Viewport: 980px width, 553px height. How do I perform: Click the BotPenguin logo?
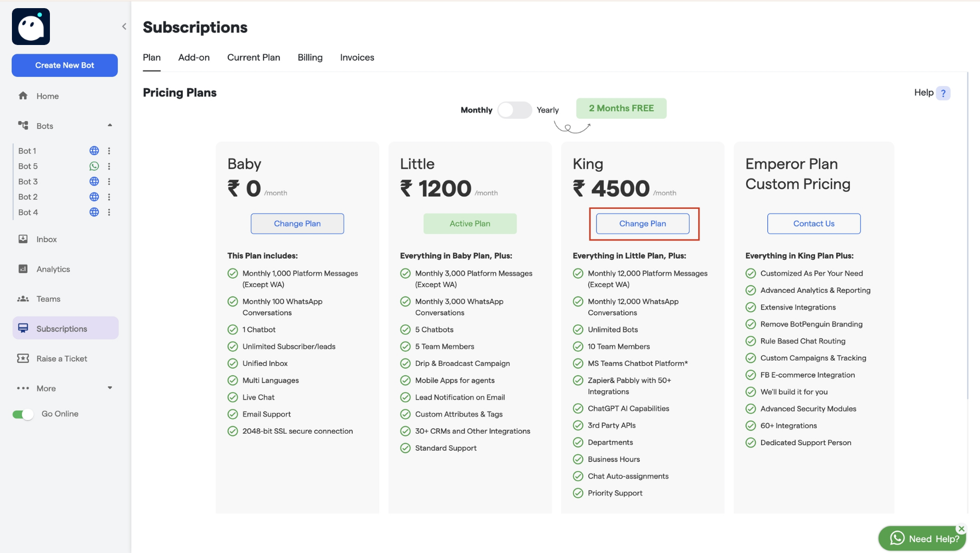(x=30, y=26)
